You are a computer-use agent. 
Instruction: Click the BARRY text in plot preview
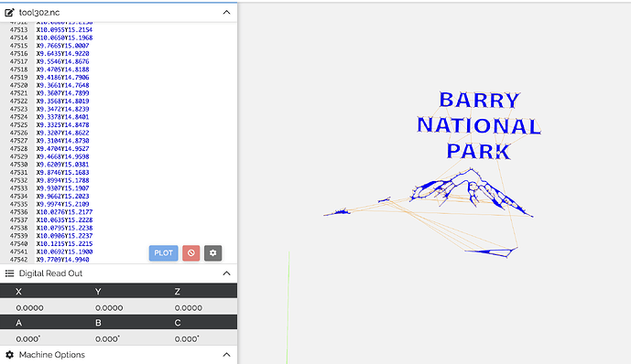[x=479, y=100]
